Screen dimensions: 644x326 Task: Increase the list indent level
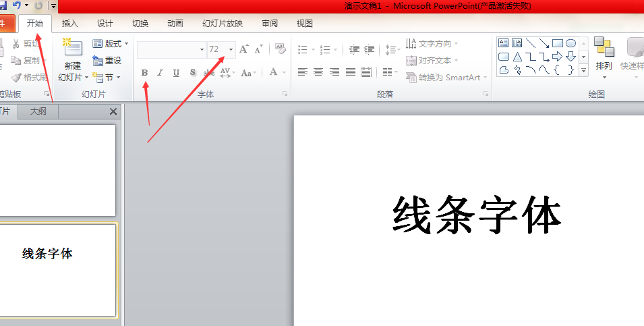tap(370, 50)
